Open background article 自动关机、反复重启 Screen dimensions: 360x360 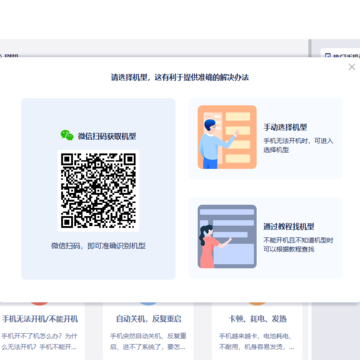coord(148,319)
